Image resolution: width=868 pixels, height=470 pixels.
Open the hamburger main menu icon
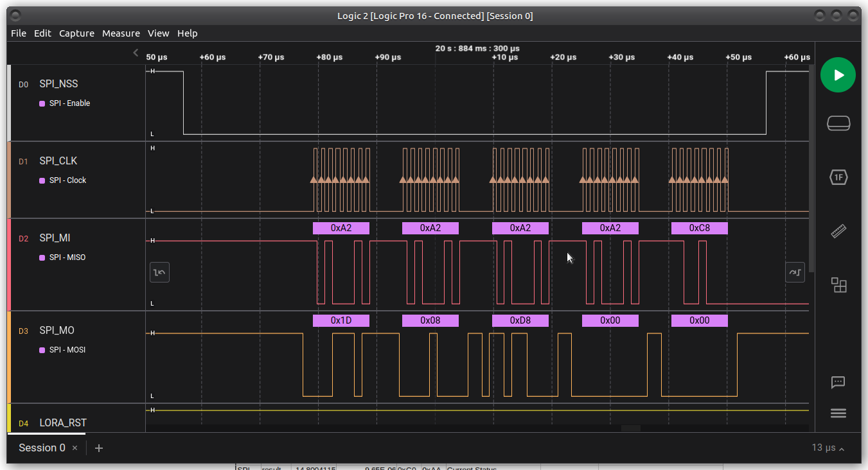click(x=838, y=413)
